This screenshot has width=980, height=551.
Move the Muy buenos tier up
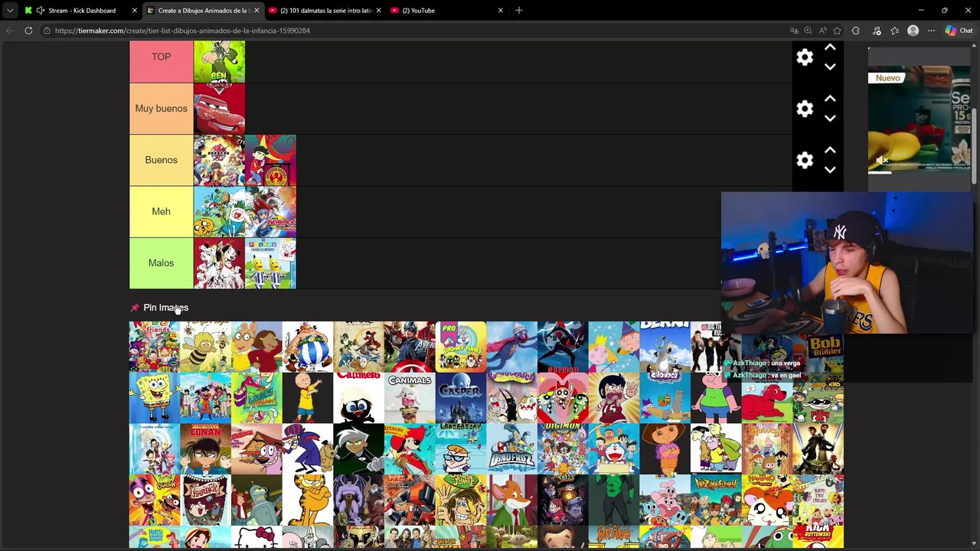tap(830, 99)
